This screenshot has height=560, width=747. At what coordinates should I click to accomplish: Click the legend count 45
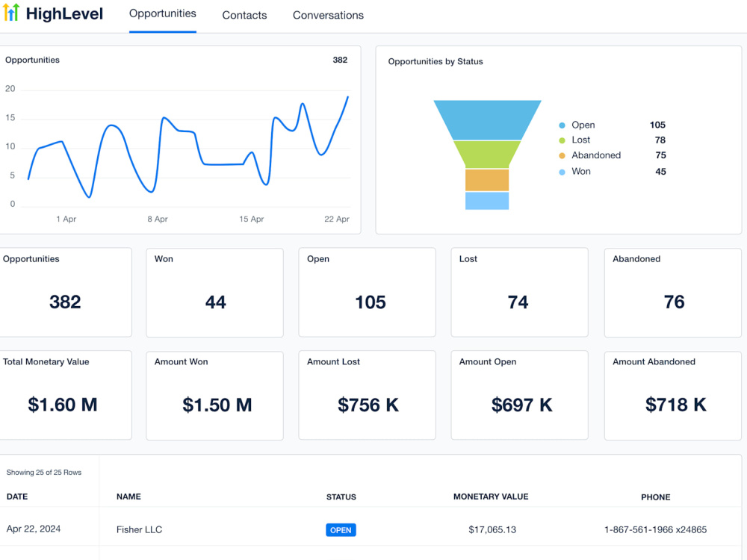[x=660, y=172]
